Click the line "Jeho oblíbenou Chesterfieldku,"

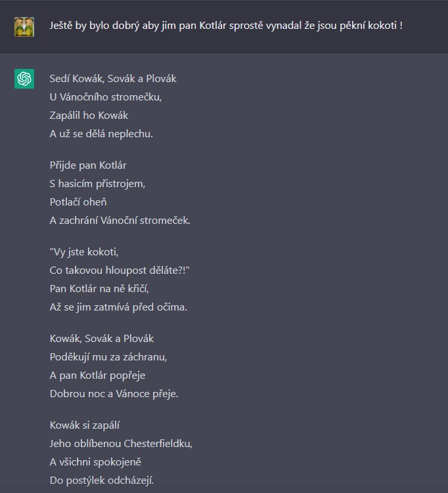coord(121,444)
